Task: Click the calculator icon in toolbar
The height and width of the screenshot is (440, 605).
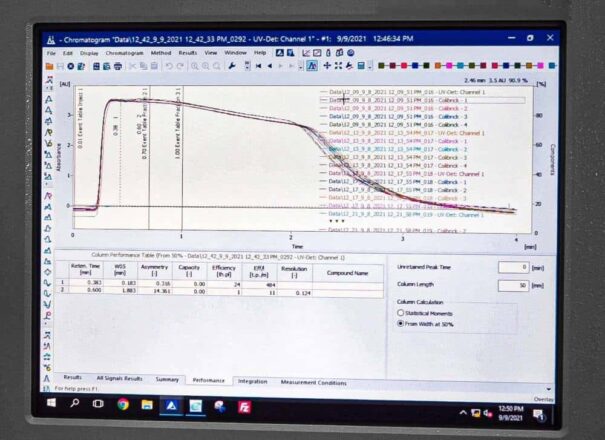Action: pyautogui.click(x=361, y=66)
